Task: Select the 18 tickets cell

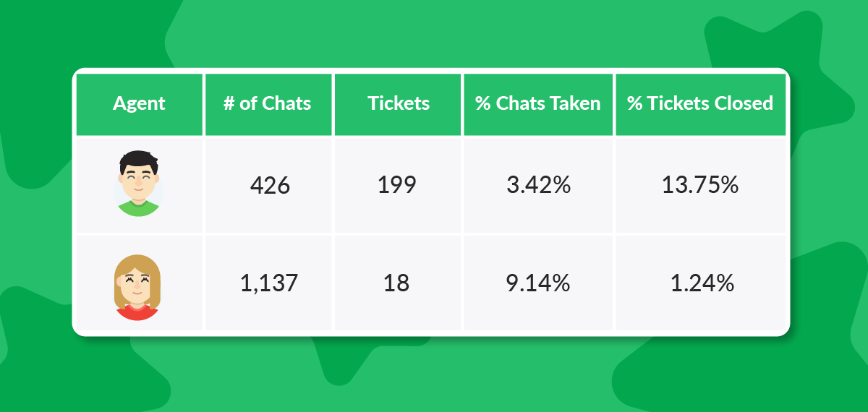Action: [x=396, y=283]
